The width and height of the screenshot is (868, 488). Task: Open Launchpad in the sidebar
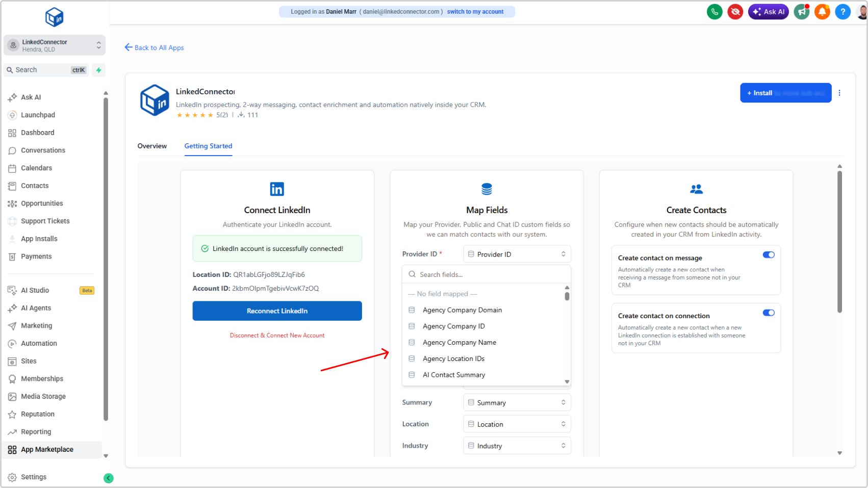38,115
